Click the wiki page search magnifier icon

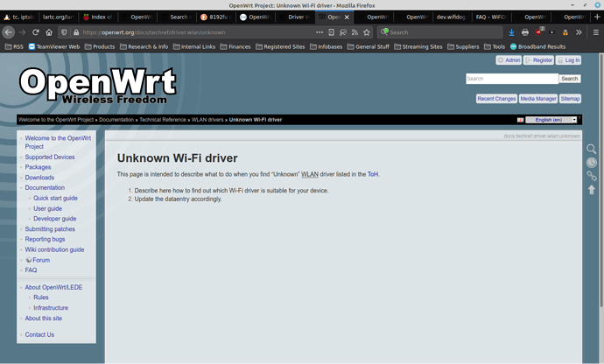point(591,149)
